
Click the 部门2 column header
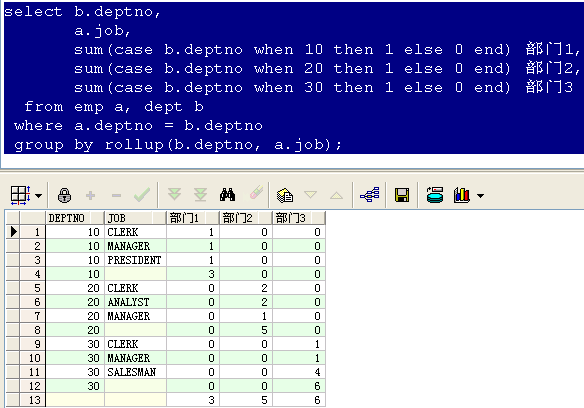click(x=246, y=218)
